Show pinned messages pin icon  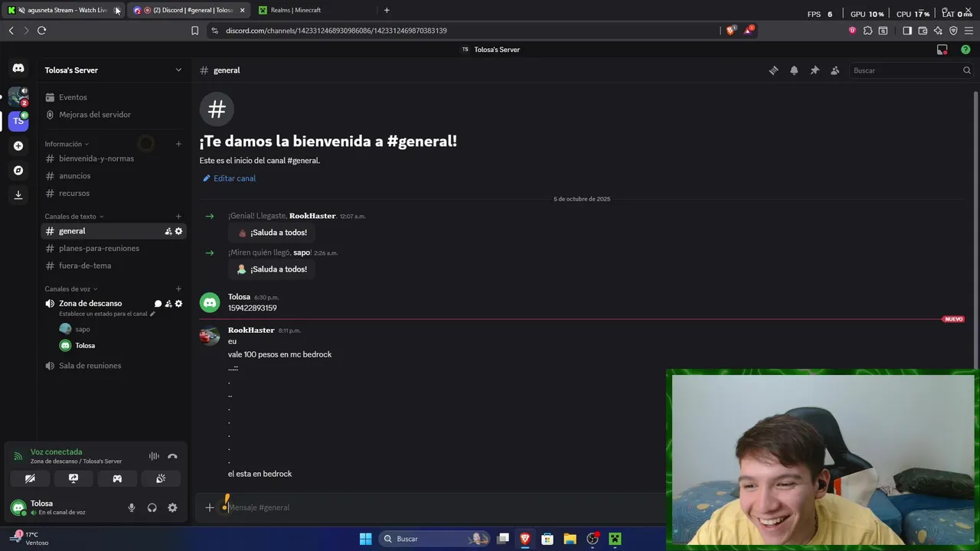(x=815, y=70)
